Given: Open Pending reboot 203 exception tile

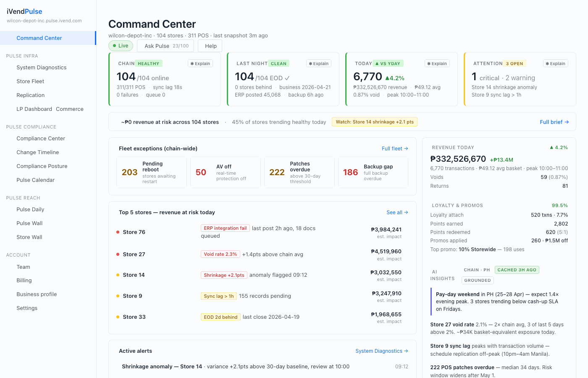Looking at the screenshot, I should tap(152, 172).
